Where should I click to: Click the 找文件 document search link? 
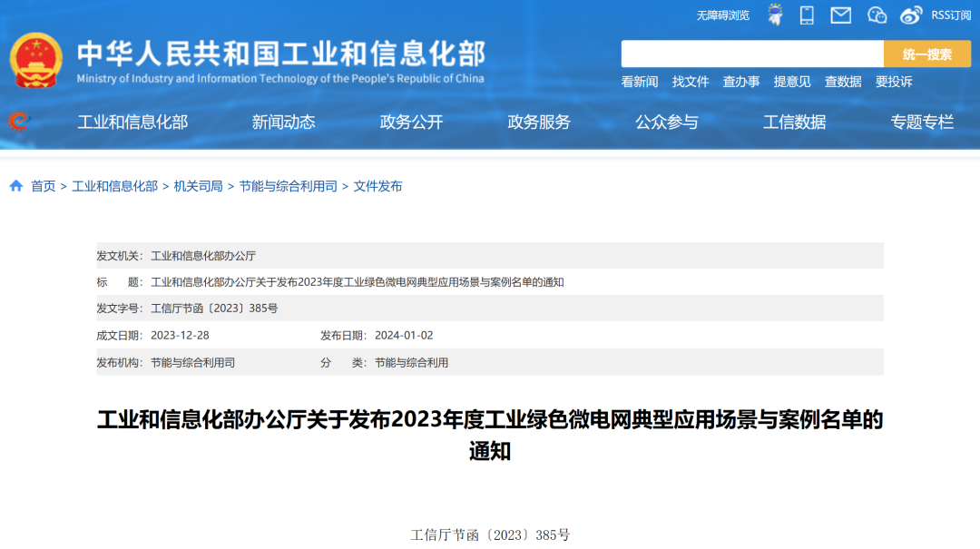[x=691, y=82]
